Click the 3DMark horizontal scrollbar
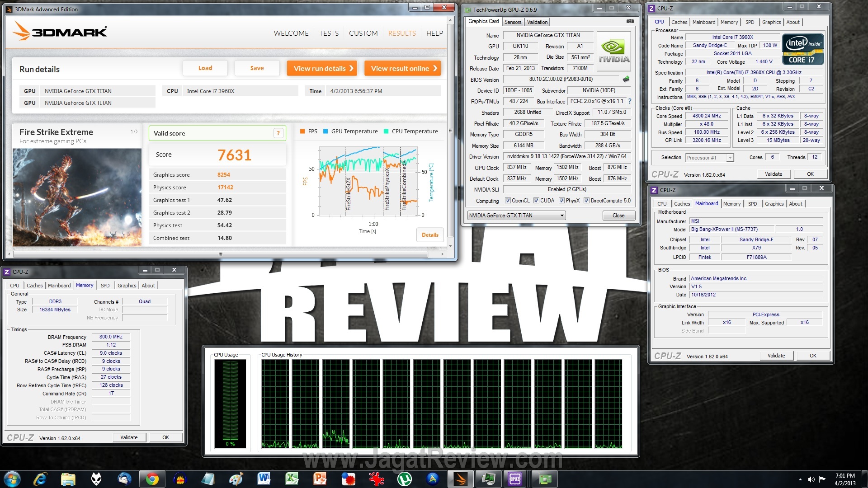This screenshot has height=488, width=868. click(221, 254)
